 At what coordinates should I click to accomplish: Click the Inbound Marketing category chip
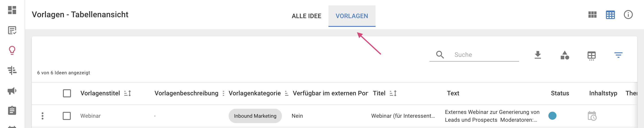[x=255, y=116]
